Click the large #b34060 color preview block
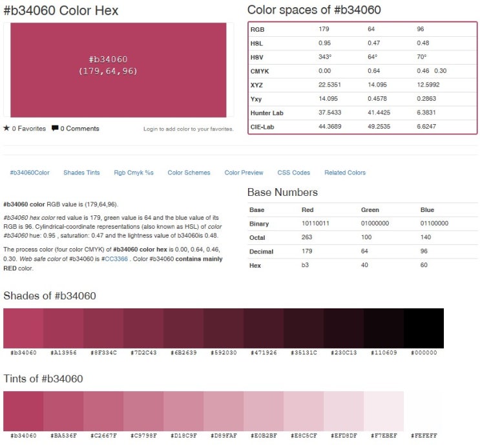Viewport: 480px width, 448px height. click(x=118, y=70)
